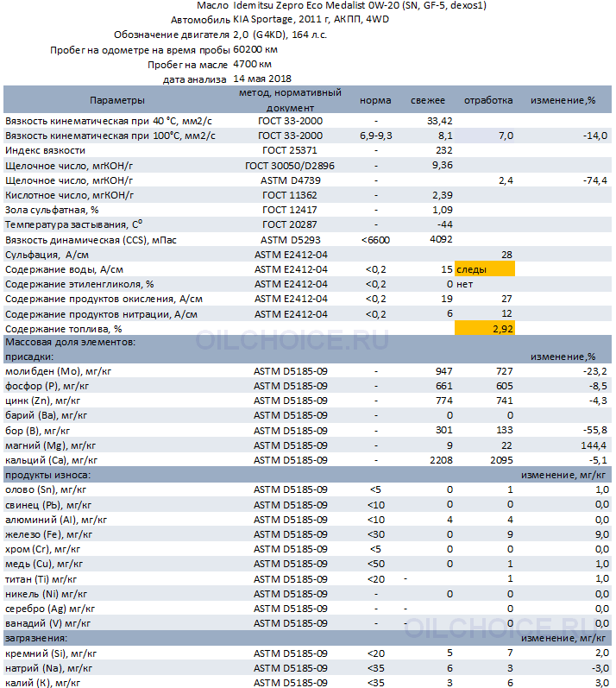Click oil mileage value '4700 км'
Image resolution: width=616 pixels, height=688 pixels.
(252, 64)
